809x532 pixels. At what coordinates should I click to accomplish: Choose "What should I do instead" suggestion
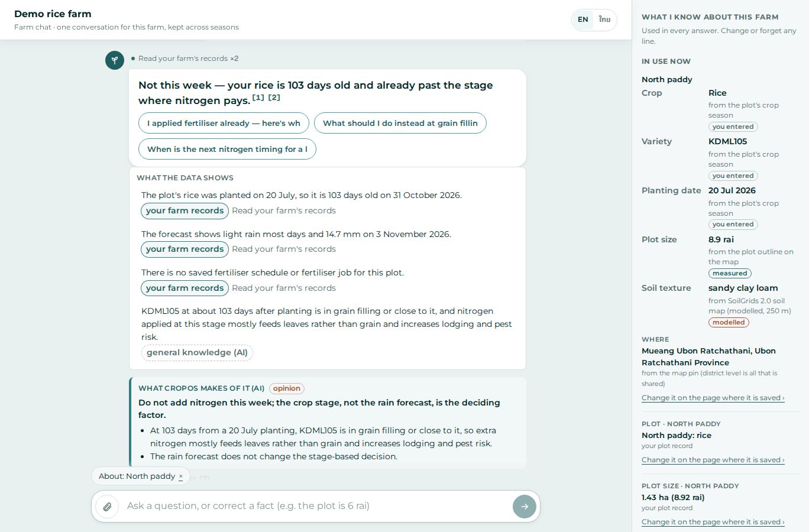coord(400,123)
